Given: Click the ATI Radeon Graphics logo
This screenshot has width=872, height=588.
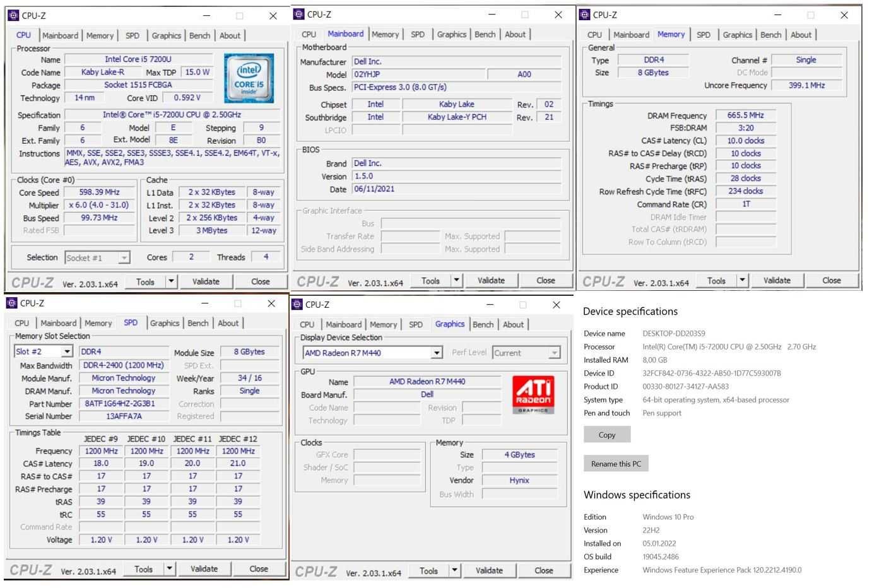Looking at the screenshot, I should point(533,394).
